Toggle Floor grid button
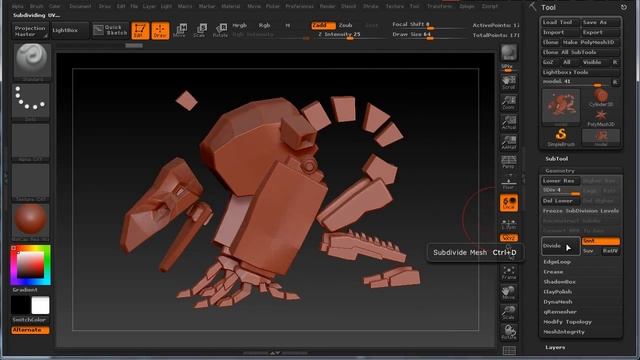The height and width of the screenshot is (360, 640). point(509,182)
